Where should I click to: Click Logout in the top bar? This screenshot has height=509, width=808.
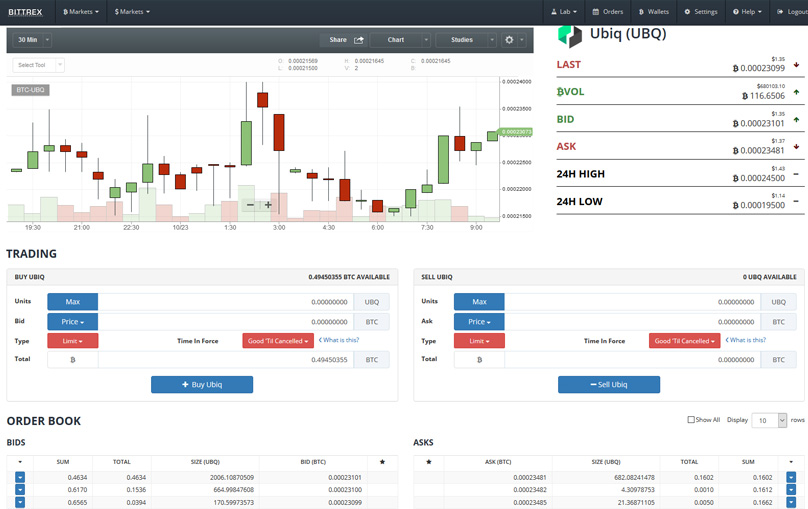click(793, 12)
